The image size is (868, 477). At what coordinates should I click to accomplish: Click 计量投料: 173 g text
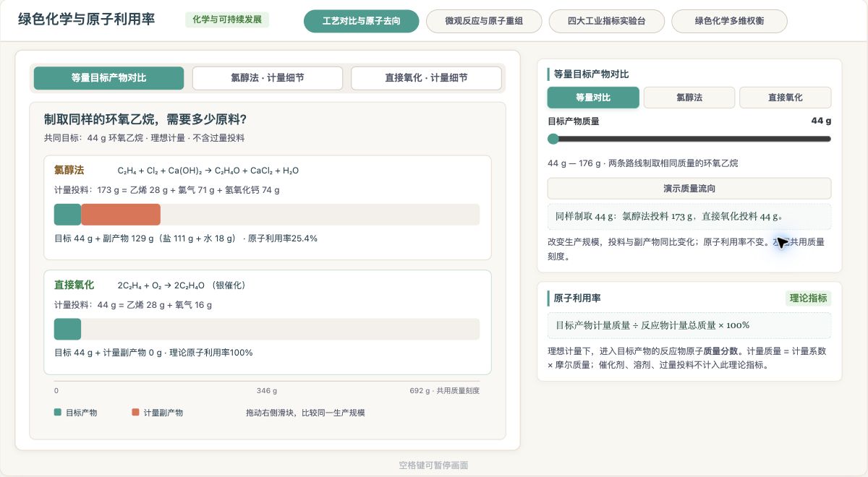point(166,190)
